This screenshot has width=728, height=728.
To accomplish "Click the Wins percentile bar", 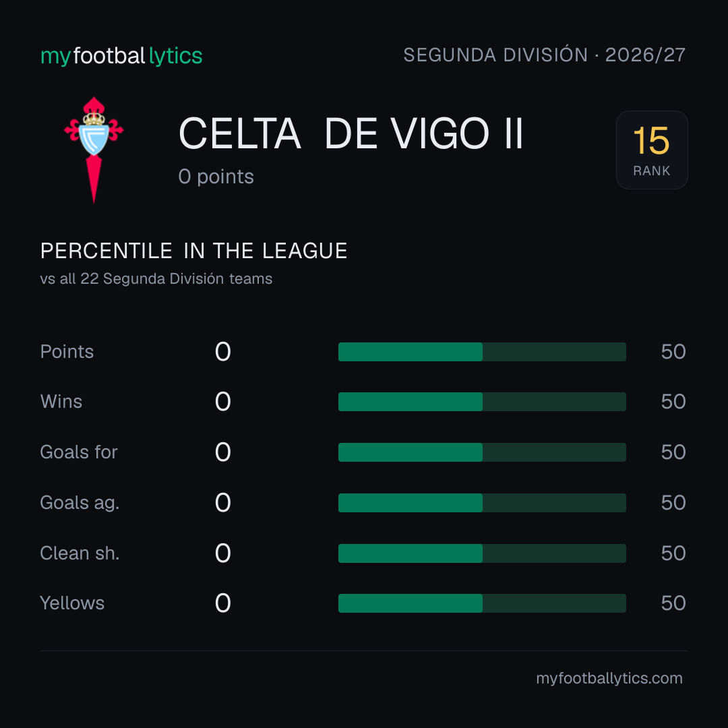I will coord(482,402).
